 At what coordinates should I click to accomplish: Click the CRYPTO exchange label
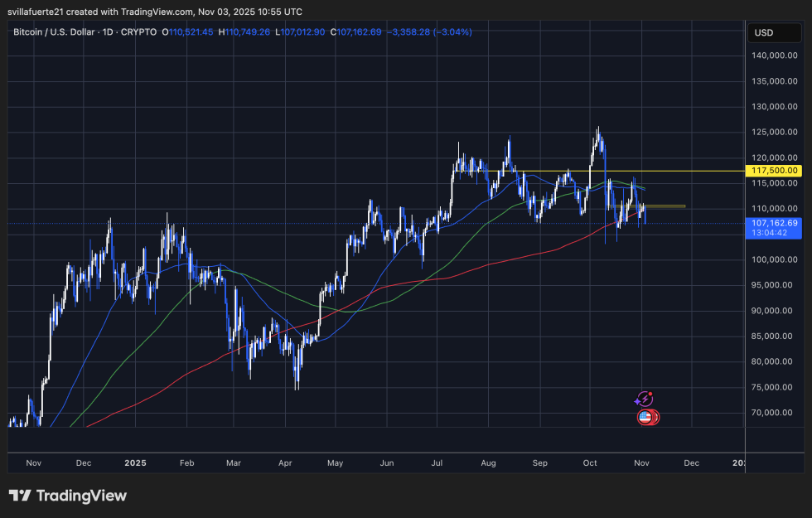coord(139,31)
